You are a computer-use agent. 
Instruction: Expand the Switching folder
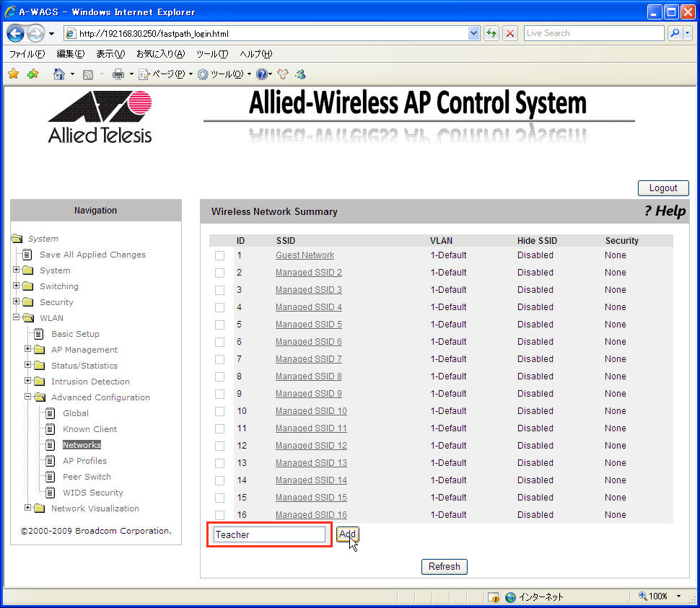16,286
